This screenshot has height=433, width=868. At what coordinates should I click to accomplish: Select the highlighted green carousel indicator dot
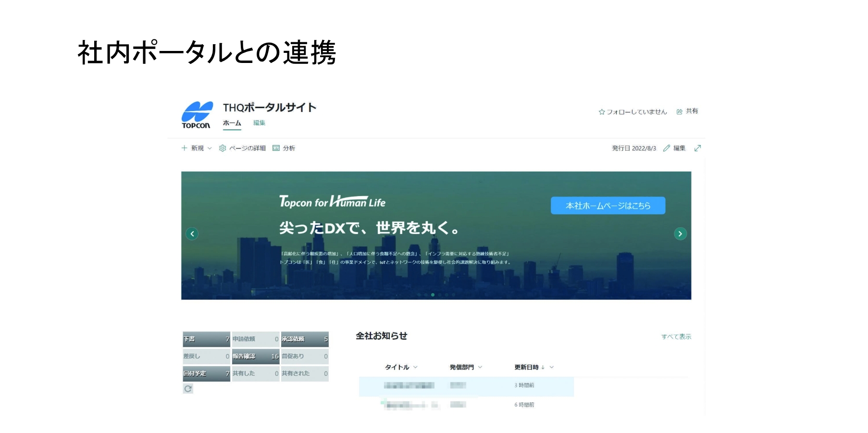pyautogui.click(x=433, y=295)
